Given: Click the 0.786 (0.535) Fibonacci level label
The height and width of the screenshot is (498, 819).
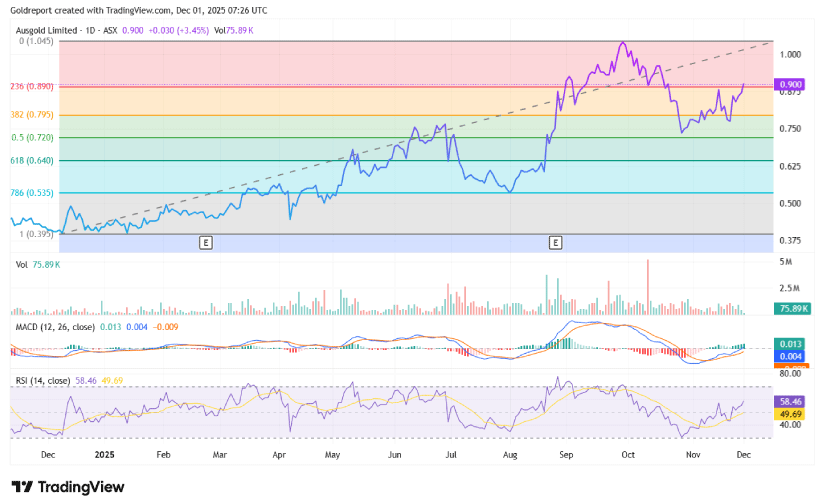Looking at the screenshot, I should click(31, 192).
